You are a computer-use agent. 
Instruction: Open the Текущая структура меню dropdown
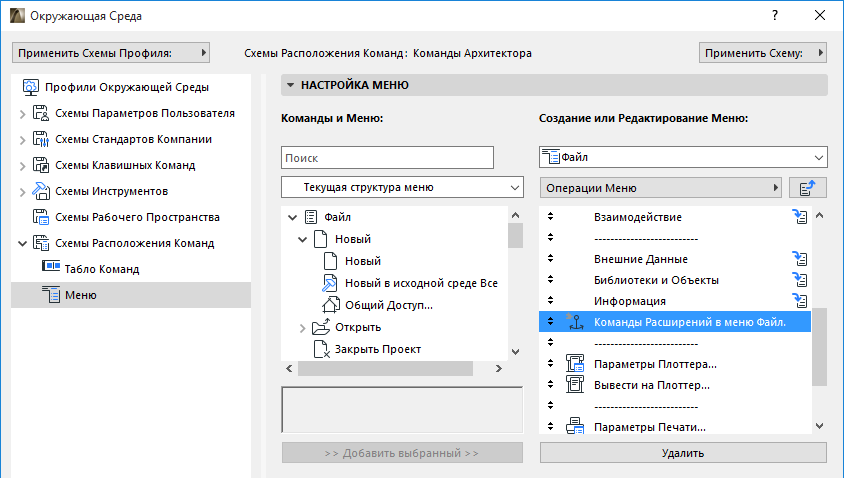402,187
